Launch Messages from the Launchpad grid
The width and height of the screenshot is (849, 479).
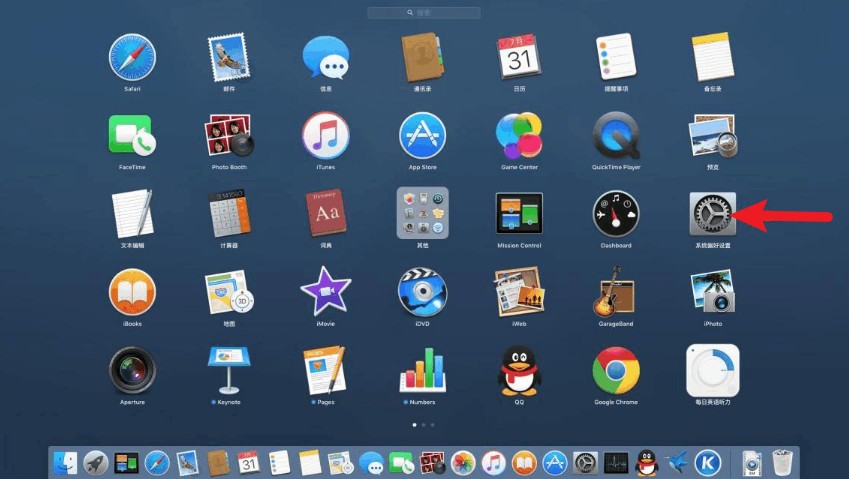pyautogui.click(x=326, y=57)
